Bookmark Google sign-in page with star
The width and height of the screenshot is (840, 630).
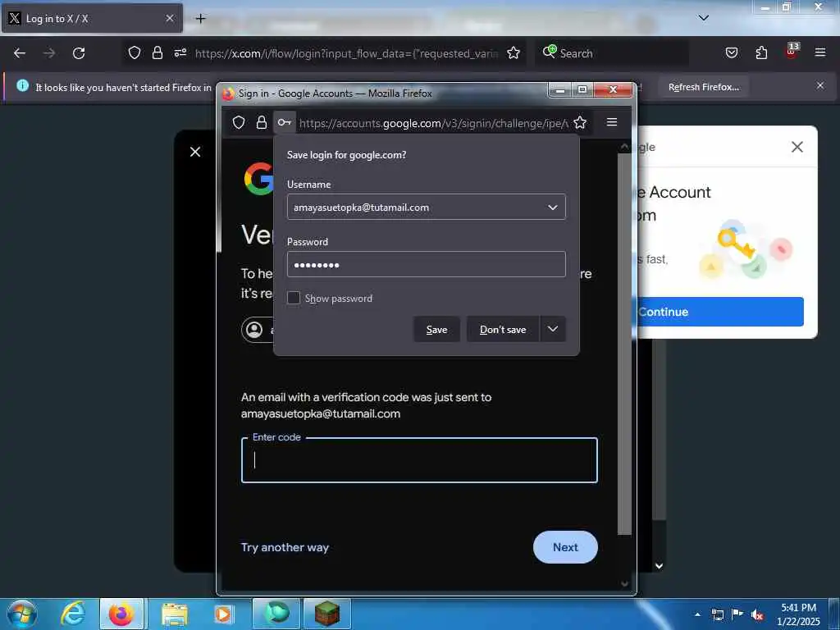(x=580, y=123)
